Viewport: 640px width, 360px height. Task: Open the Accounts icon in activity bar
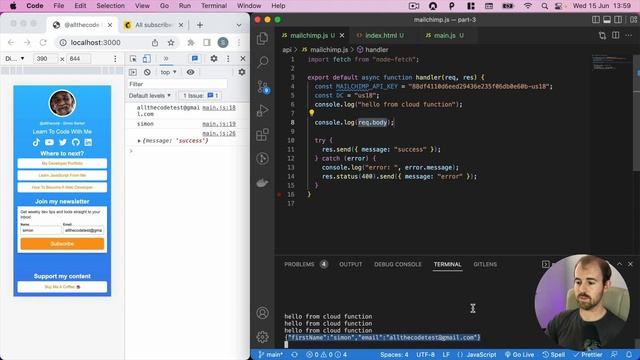tap(262, 313)
